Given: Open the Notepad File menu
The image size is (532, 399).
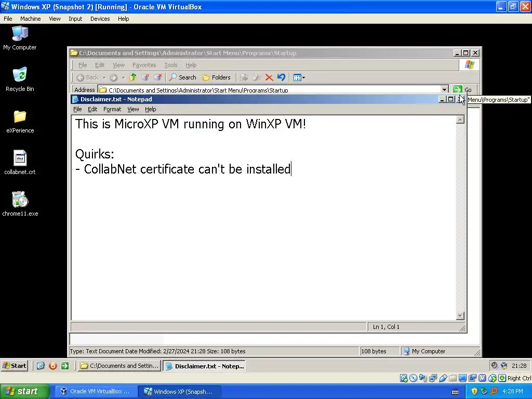Looking at the screenshot, I should pyautogui.click(x=77, y=109).
